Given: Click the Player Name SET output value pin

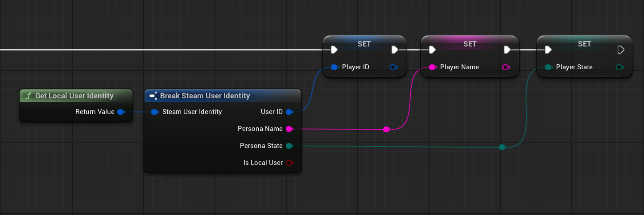Looking at the screenshot, I should pyautogui.click(x=505, y=67).
